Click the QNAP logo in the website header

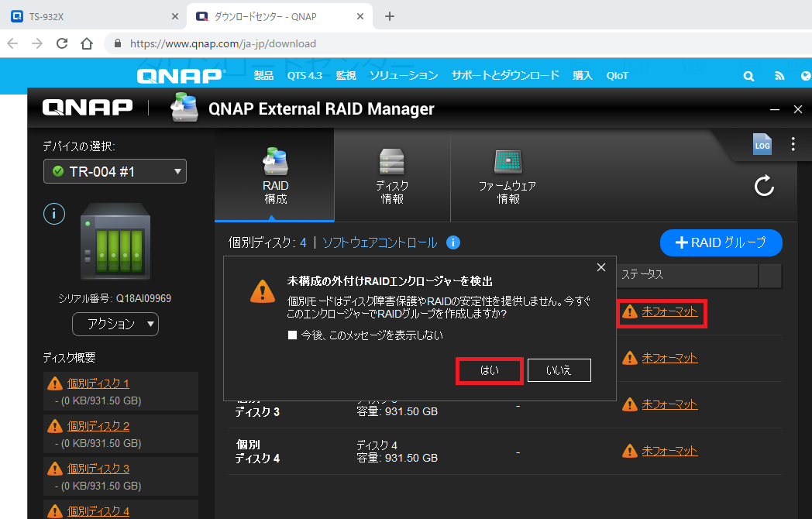pyautogui.click(x=180, y=76)
